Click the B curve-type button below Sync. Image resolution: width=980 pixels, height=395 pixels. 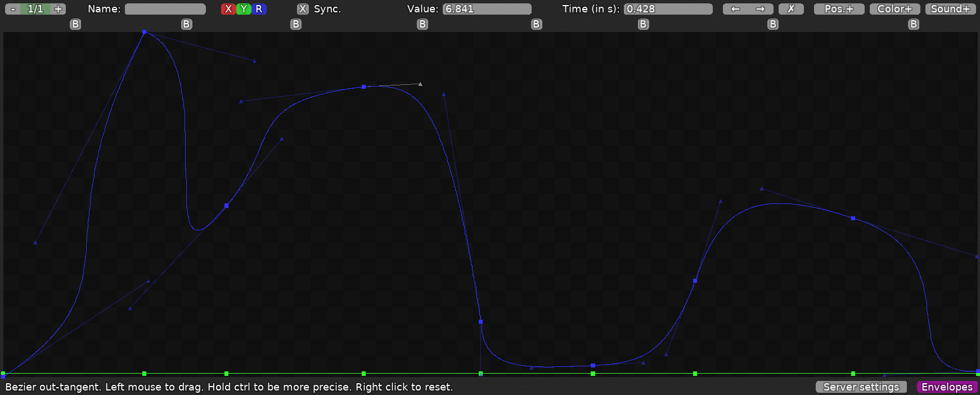[x=296, y=24]
